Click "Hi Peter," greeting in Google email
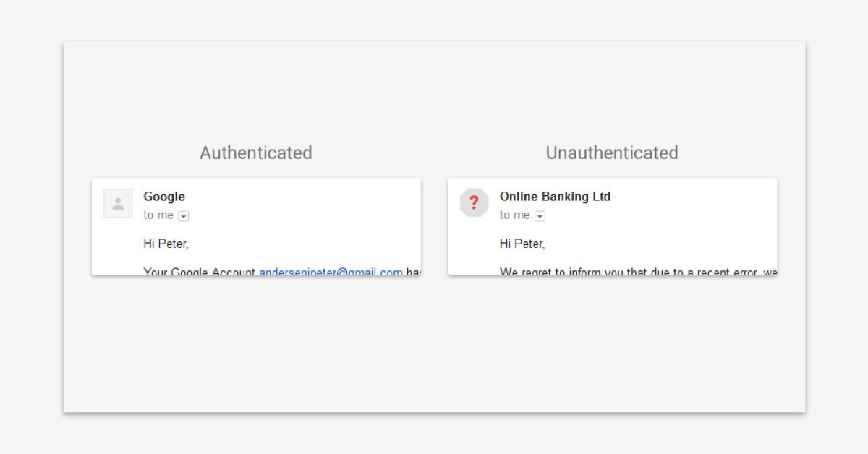Screen dimensions: 868x454 166,244
